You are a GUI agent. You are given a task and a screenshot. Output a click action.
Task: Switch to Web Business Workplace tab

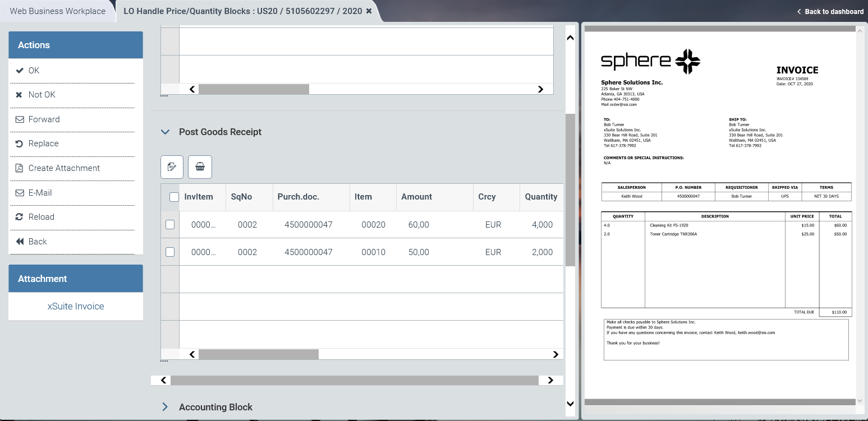pyautogui.click(x=58, y=11)
